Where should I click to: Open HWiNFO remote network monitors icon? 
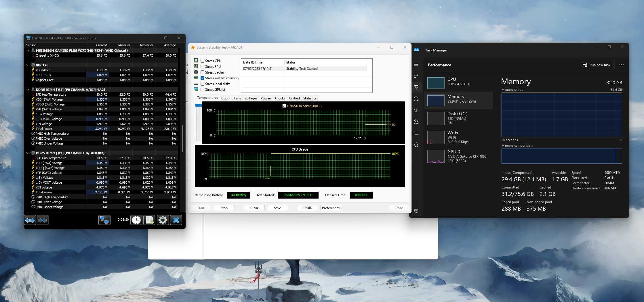[x=104, y=220]
